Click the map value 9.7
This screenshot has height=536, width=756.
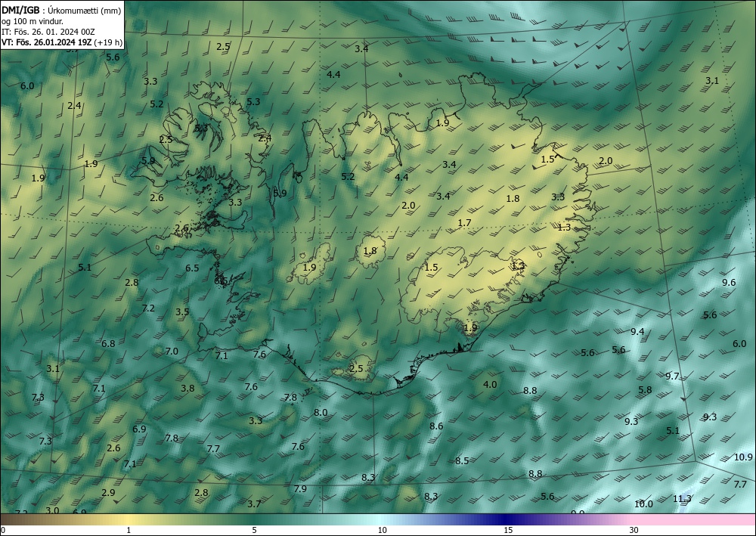coord(672,376)
